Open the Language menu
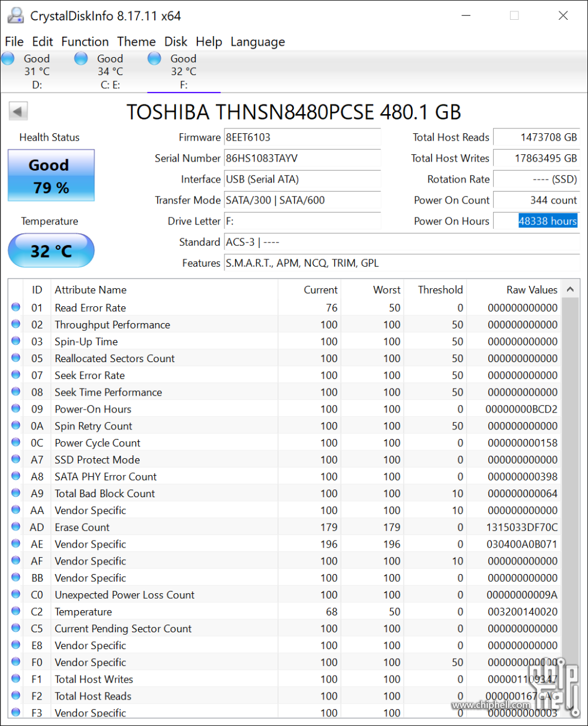Screen dimensions: 588x726 [257, 41]
